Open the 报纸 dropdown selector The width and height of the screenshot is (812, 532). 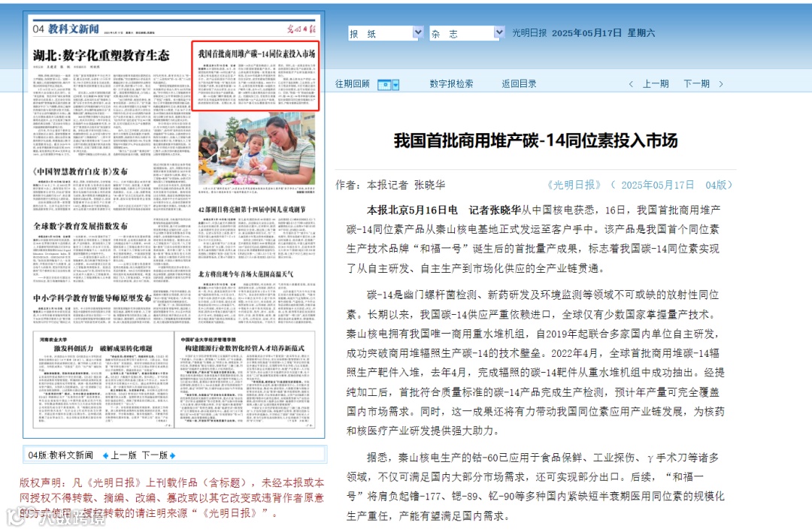click(385, 33)
